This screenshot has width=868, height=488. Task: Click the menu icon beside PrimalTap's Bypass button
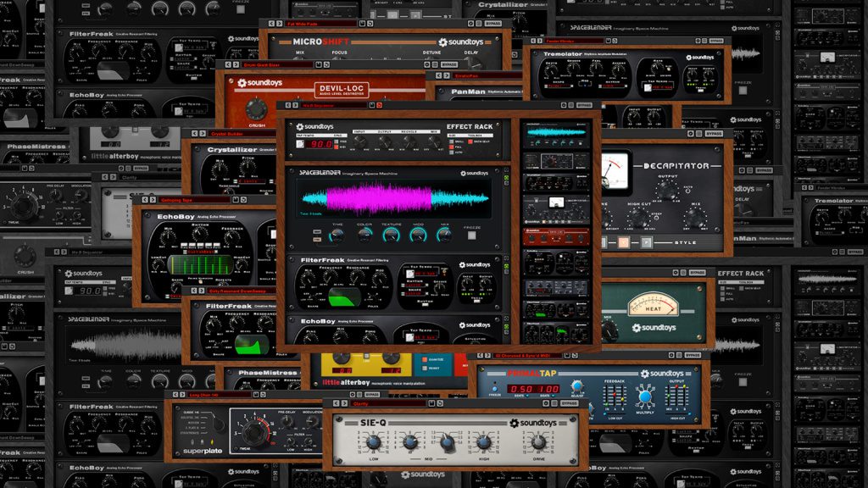[x=678, y=355]
